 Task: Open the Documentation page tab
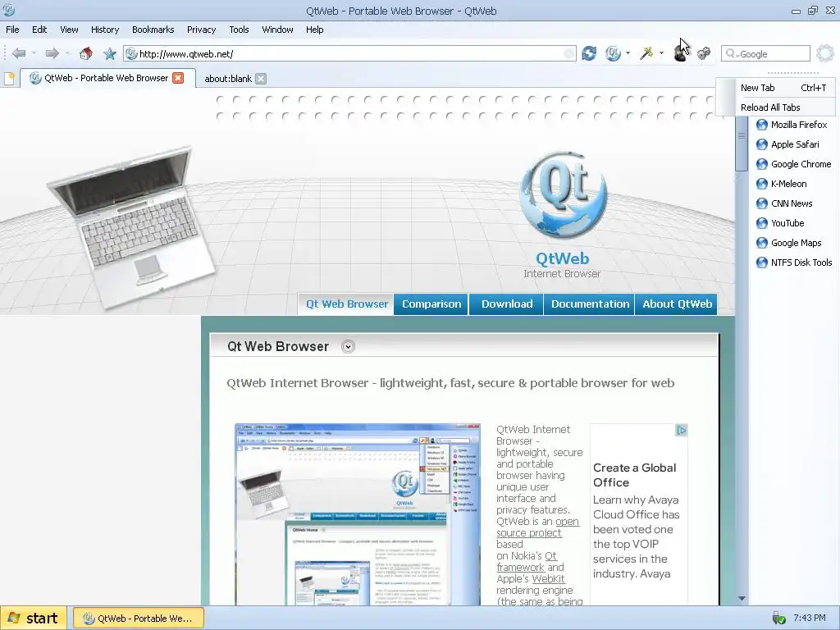[x=590, y=304]
